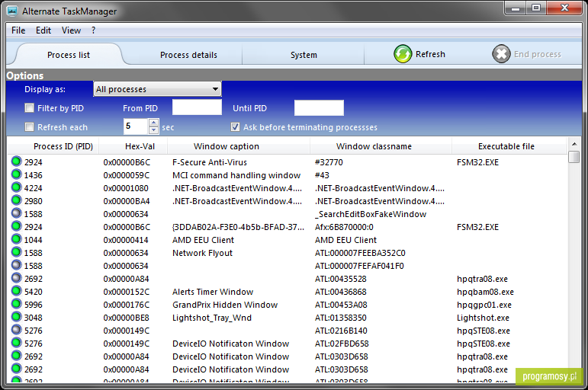This screenshot has height=390, width=588.
Task: Click status icon beside PID 2980
Action: (x=16, y=200)
